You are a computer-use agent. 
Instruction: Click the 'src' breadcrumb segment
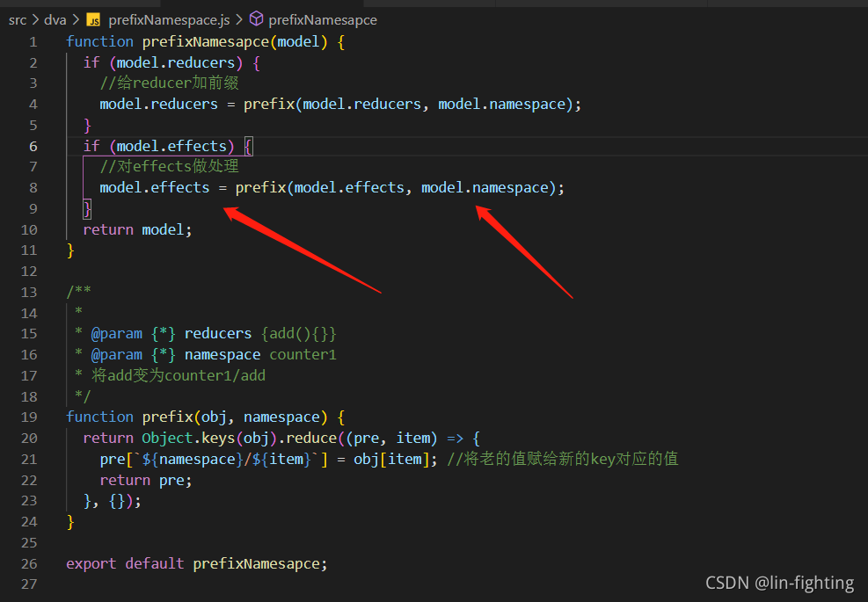click(18, 20)
